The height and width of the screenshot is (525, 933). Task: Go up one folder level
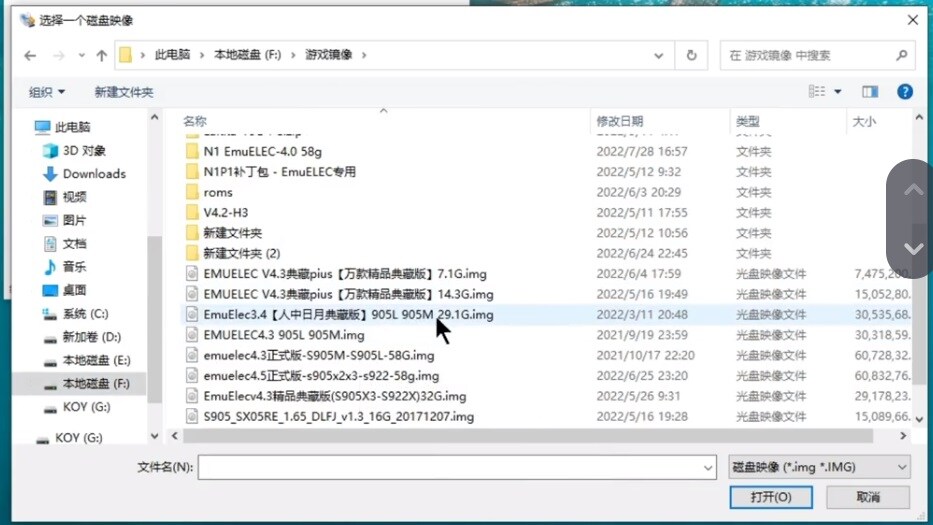click(102, 55)
